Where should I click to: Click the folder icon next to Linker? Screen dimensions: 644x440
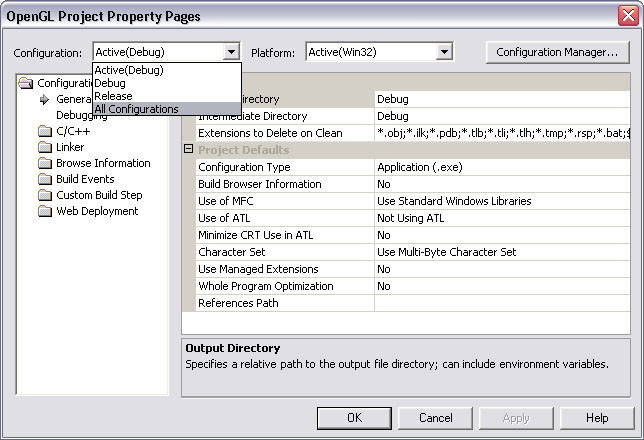tap(45, 147)
